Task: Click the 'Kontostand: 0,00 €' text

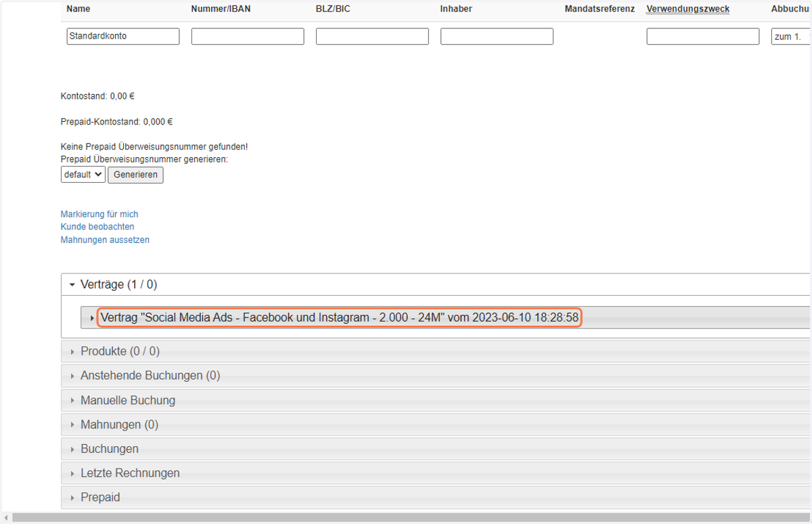Action: pos(97,96)
